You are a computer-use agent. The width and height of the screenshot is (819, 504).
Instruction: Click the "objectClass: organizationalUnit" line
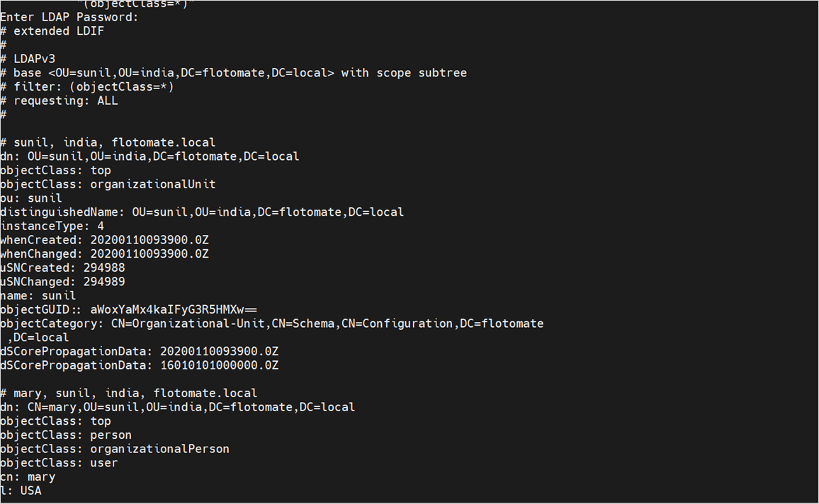point(108,184)
